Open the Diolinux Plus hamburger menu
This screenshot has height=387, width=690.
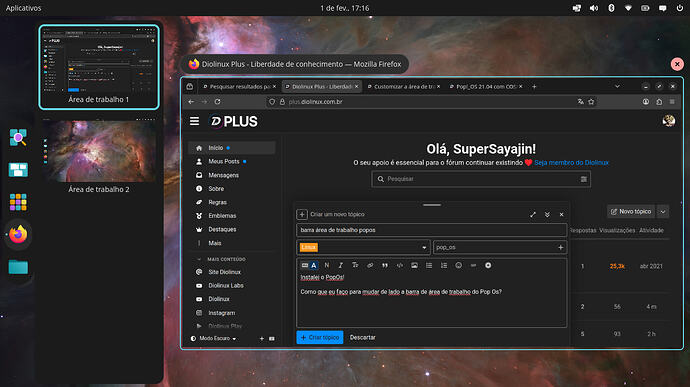[x=195, y=121]
